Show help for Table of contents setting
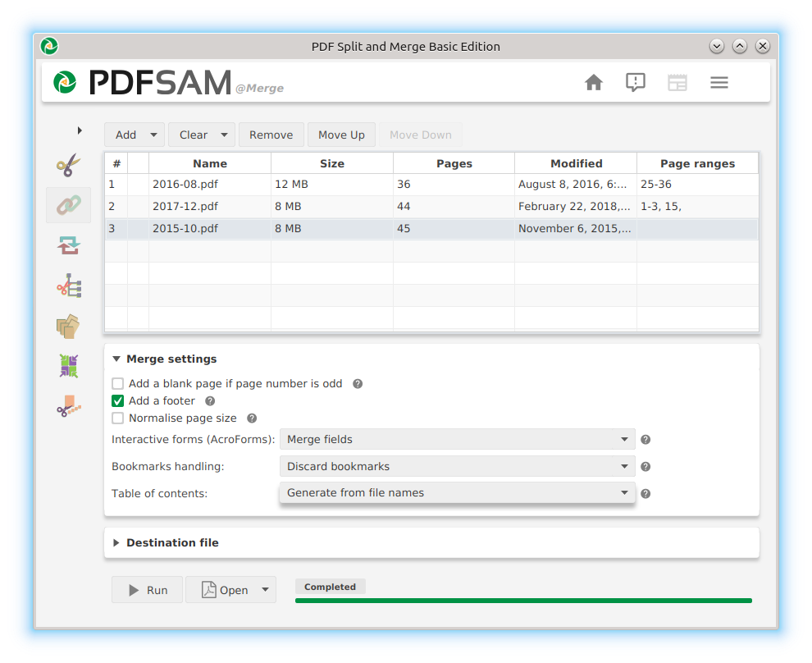The width and height of the screenshot is (812, 663). point(645,494)
